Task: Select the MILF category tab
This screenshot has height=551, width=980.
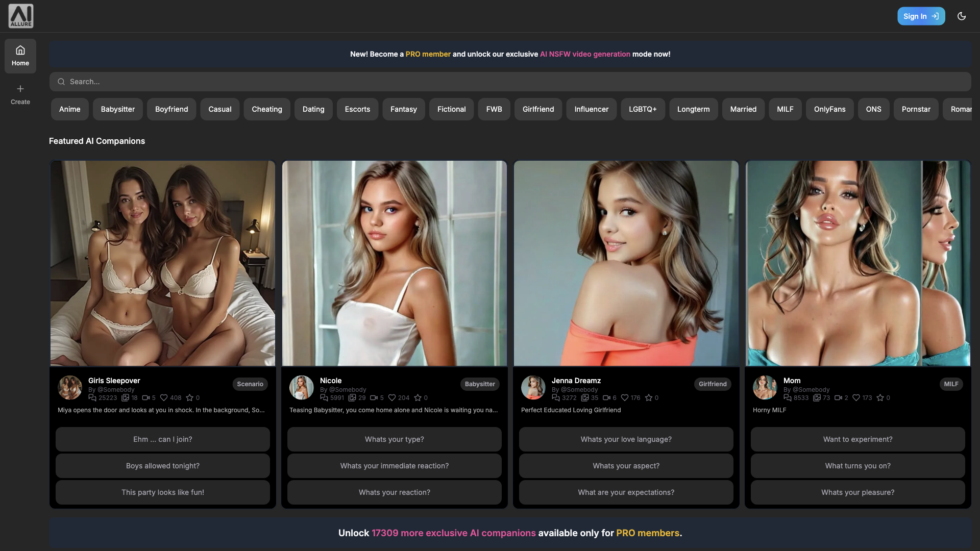Action: pyautogui.click(x=785, y=108)
